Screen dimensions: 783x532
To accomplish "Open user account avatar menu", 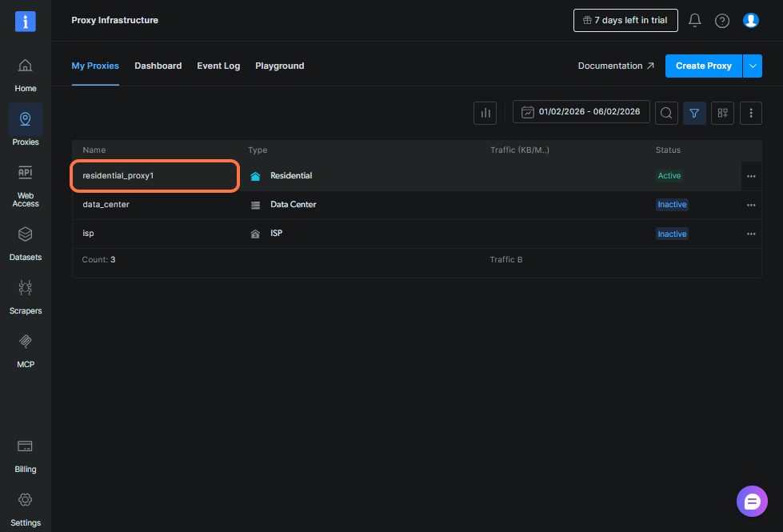I will click(750, 21).
